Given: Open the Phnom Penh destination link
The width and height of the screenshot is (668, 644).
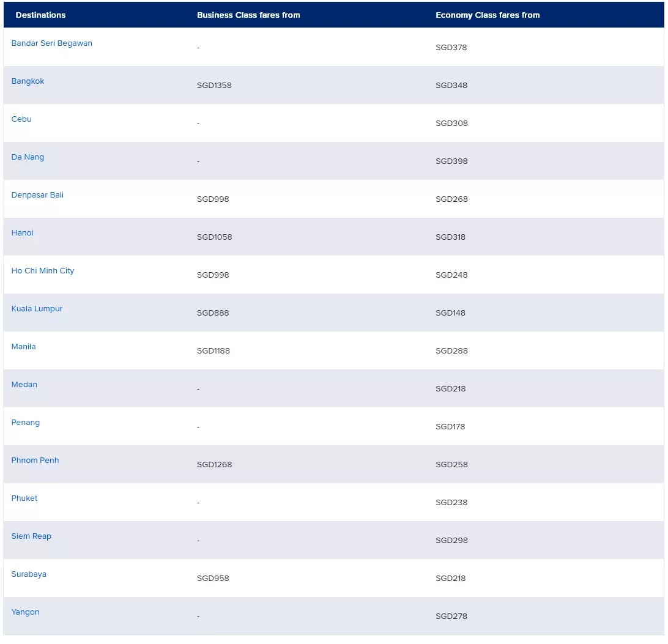Looking at the screenshot, I should 35,460.
